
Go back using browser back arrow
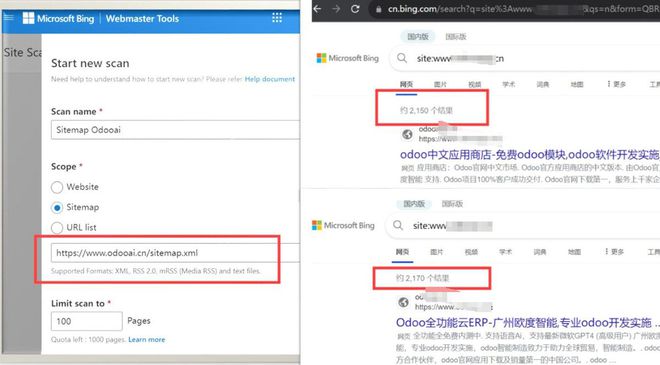[317, 9]
